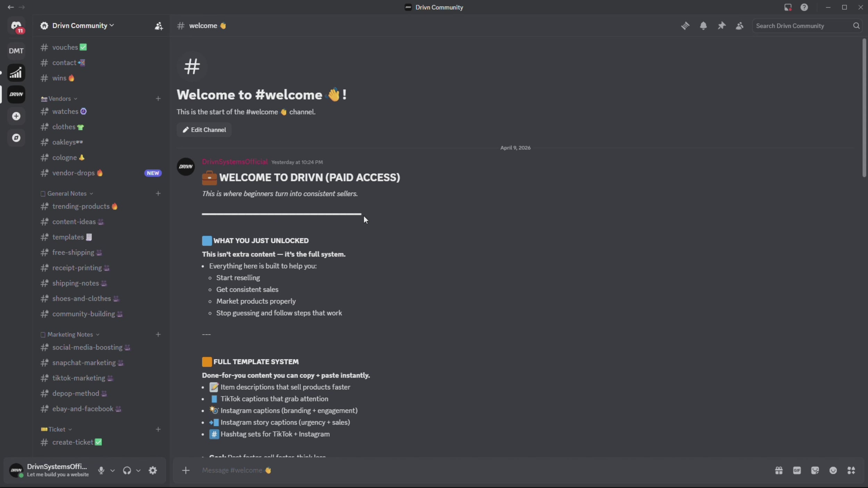Open the emoji picker
Screen dimensions: 868x488
(x=833, y=470)
